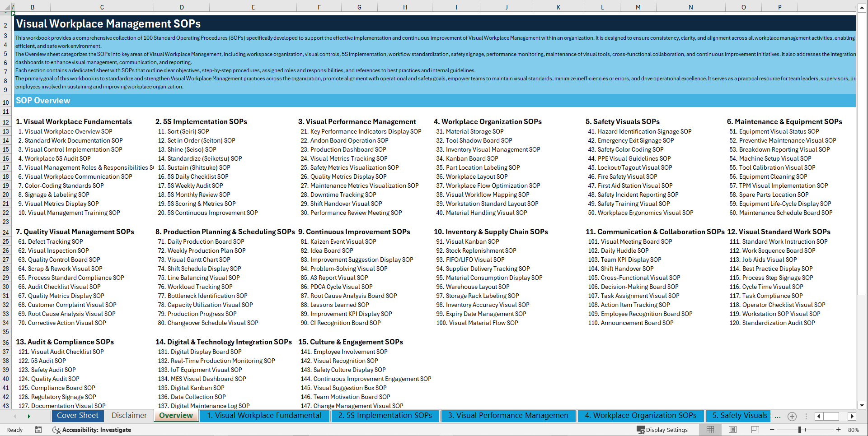Click the ellipsis to reveal more sheet tabs
Image resolution: width=868 pixels, height=436 pixels.
tap(778, 416)
